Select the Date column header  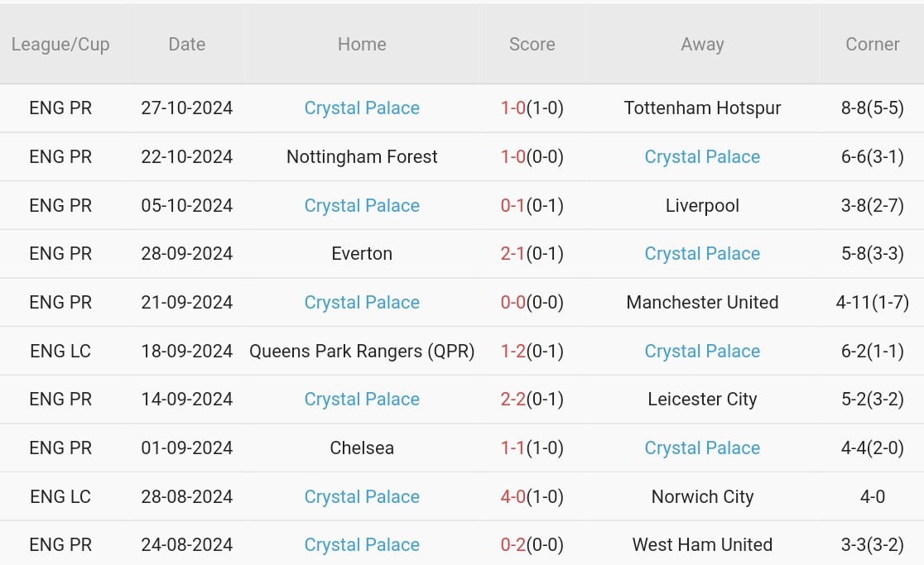click(186, 45)
